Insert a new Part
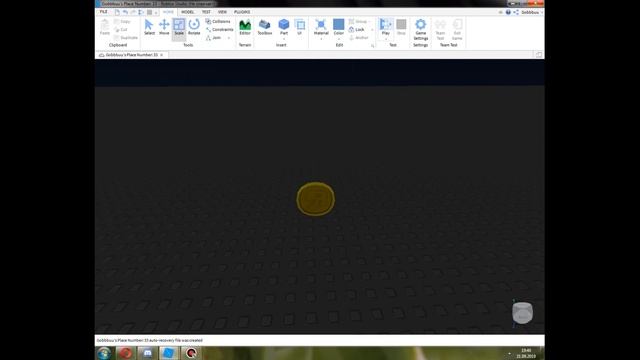This screenshot has height=360, width=640. click(x=284, y=26)
